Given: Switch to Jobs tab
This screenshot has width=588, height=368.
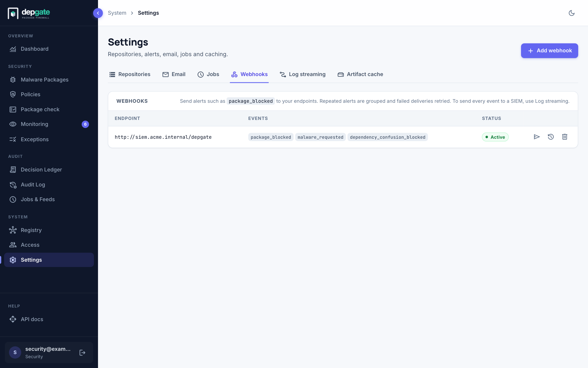Looking at the screenshot, I should point(208,74).
